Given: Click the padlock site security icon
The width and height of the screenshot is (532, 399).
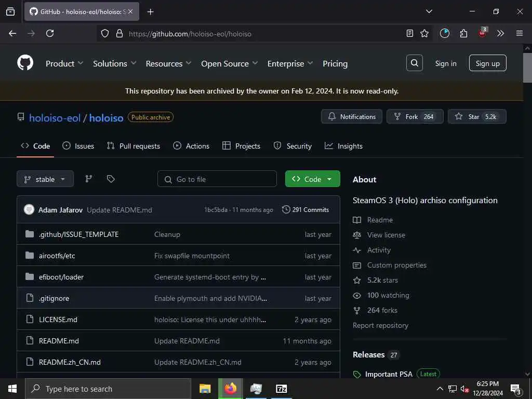Looking at the screenshot, I should tap(119, 34).
